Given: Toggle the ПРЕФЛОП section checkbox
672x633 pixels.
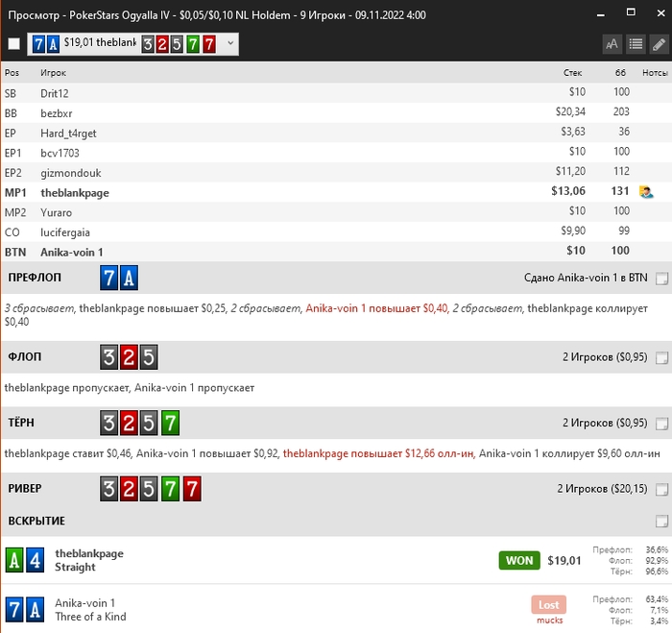Looking at the screenshot, I should pos(660,280).
